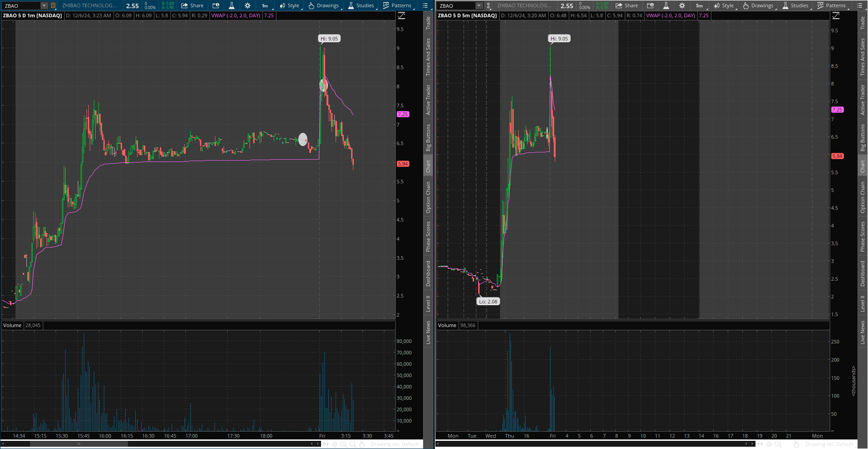The height and width of the screenshot is (449, 868).
Task: Open the Trade tab in left sidebar
Action: click(x=428, y=23)
